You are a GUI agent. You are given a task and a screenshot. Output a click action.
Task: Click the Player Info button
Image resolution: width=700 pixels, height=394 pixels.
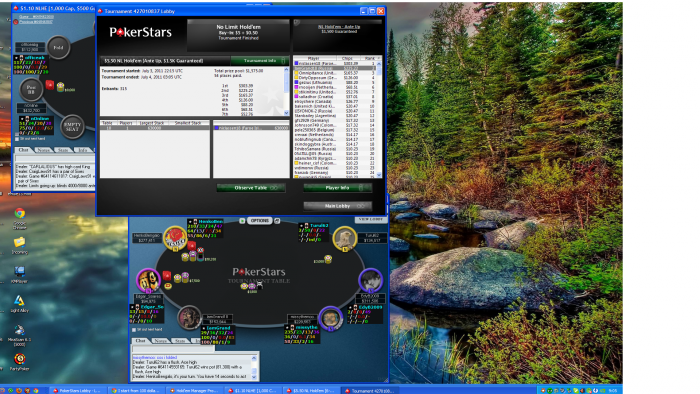338,188
